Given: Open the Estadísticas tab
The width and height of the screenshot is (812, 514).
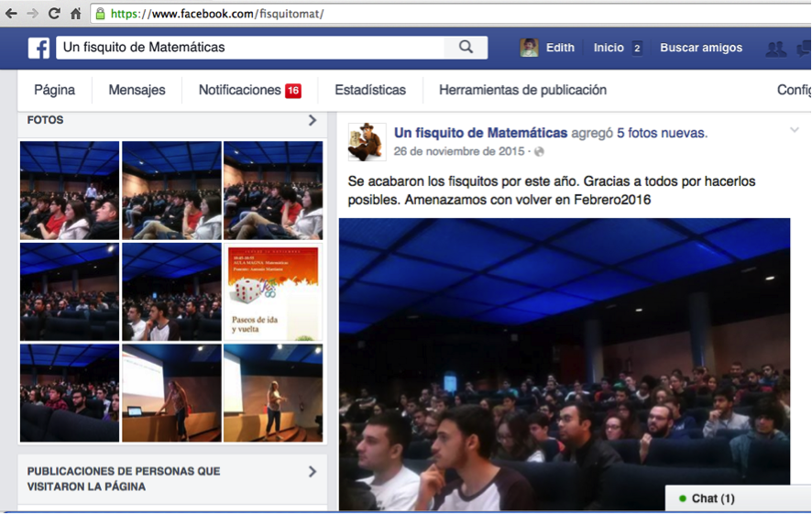Looking at the screenshot, I should (370, 90).
